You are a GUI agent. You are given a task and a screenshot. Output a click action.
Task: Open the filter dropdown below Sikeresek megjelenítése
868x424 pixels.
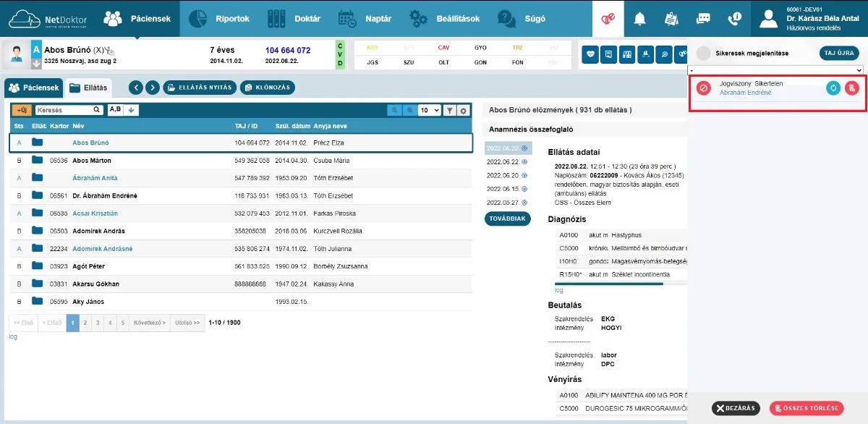[775, 69]
